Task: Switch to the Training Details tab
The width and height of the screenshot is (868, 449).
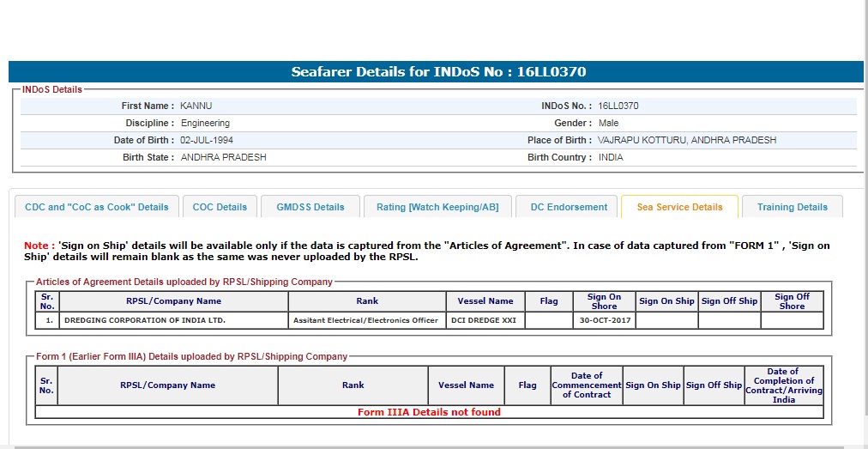Action: pyautogui.click(x=793, y=207)
